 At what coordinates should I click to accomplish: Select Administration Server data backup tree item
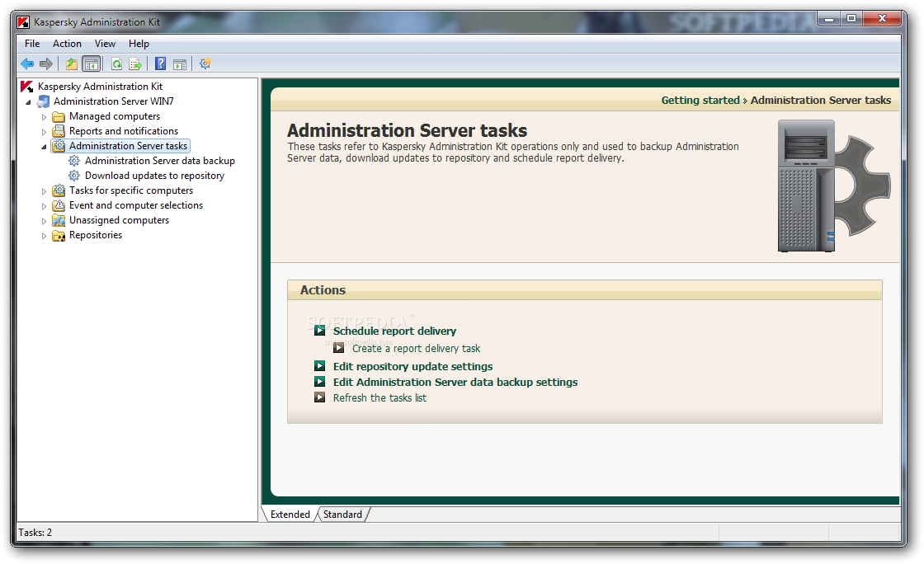160,161
